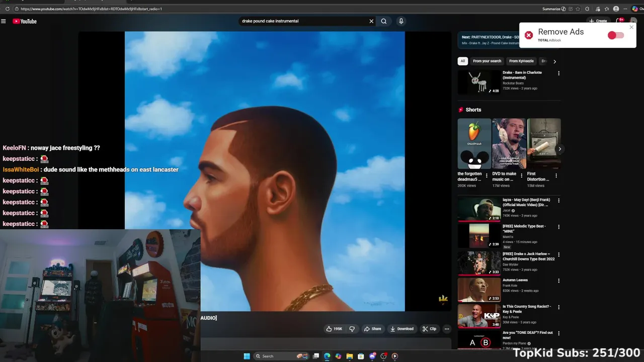Run search with the magnifier button
The width and height of the screenshot is (644, 362).
tap(384, 21)
